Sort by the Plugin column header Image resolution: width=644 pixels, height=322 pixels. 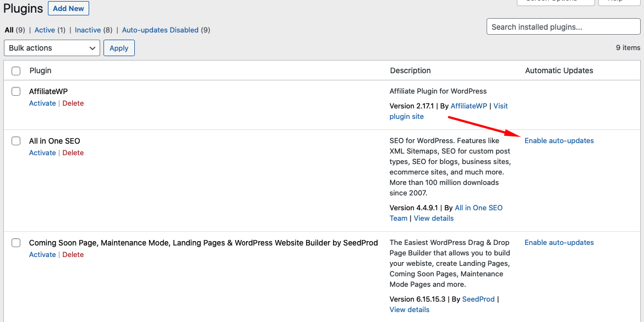(x=40, y=70)
